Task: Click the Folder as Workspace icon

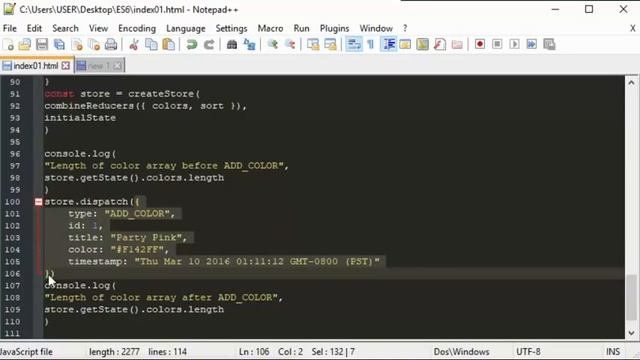Action: pyautogui.click(x=457, y=44)
